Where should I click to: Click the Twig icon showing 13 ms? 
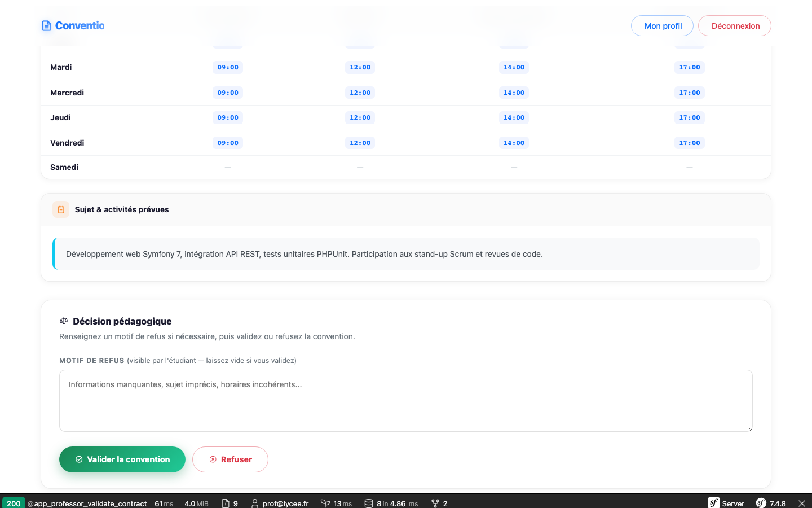pos(325,503)
